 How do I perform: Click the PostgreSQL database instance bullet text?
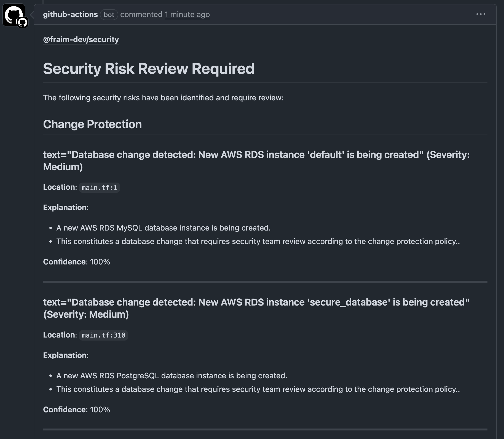click(171, 376)
